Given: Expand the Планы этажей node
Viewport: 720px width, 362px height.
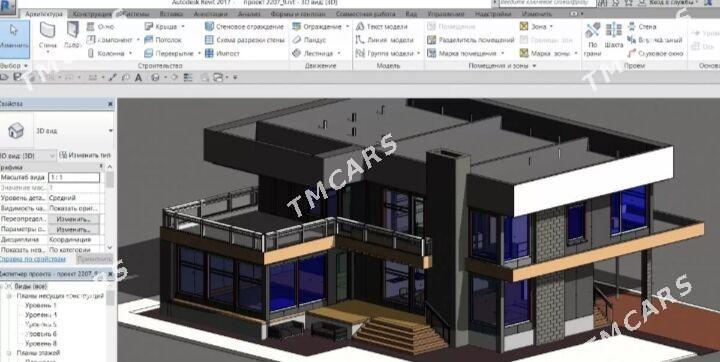Looking at the screenshot, I should point(9,353).
